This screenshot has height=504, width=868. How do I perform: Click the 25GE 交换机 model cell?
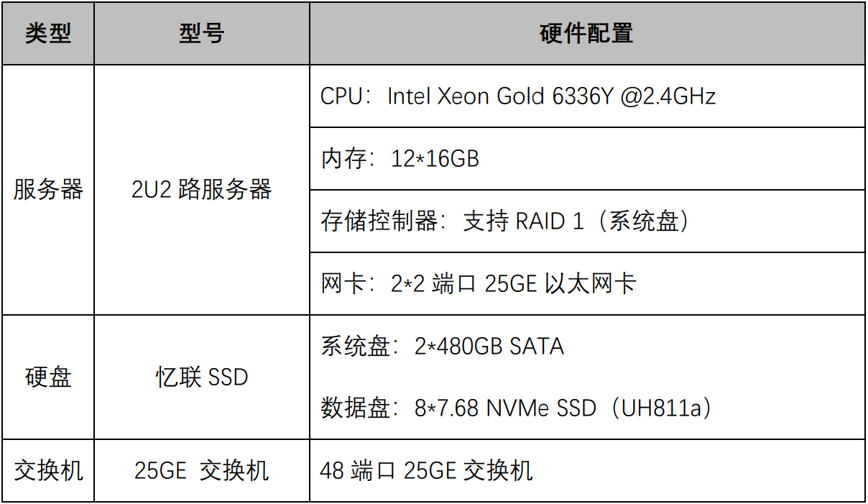coord(202,471)
